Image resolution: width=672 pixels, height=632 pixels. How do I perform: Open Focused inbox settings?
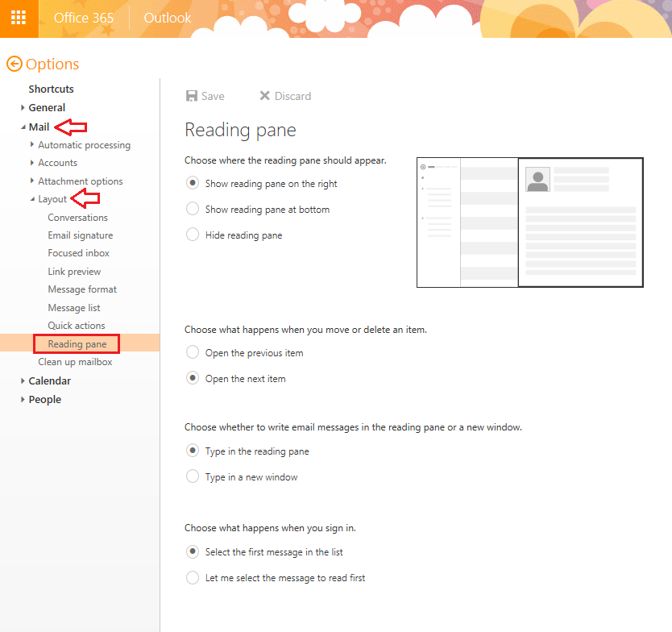pos(78,253)
